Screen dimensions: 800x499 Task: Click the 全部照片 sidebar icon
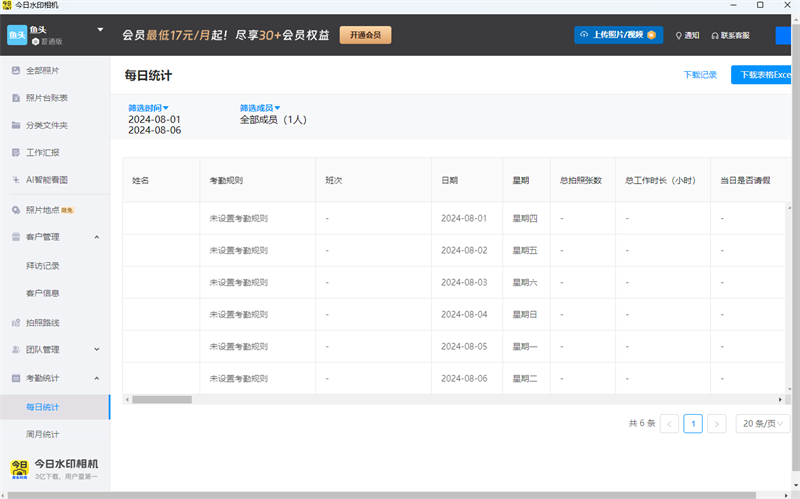[16, 71]
